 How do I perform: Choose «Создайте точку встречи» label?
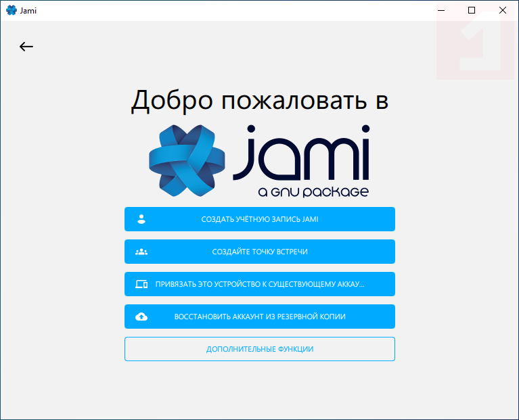[x=260, y=252]
